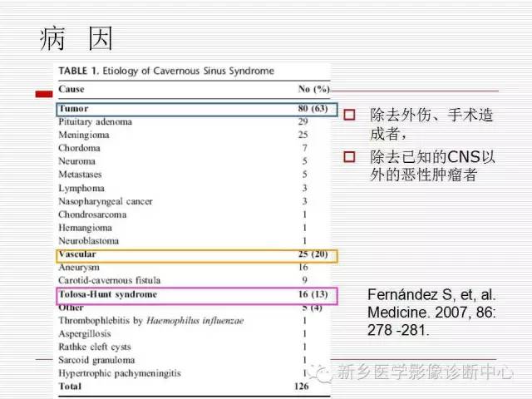Viewport: 532px width, 399px height.
Task: Select the total value '126'
Action: 301,387
